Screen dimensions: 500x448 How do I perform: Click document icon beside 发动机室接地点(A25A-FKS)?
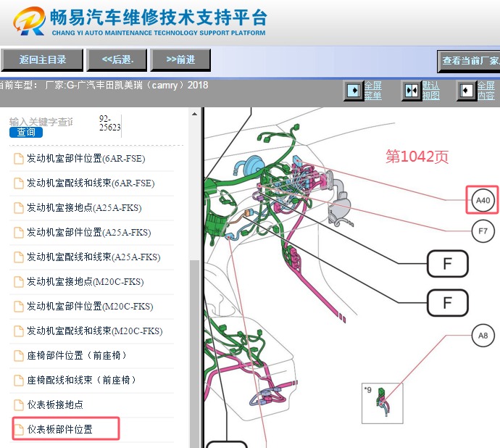point(19,208)
